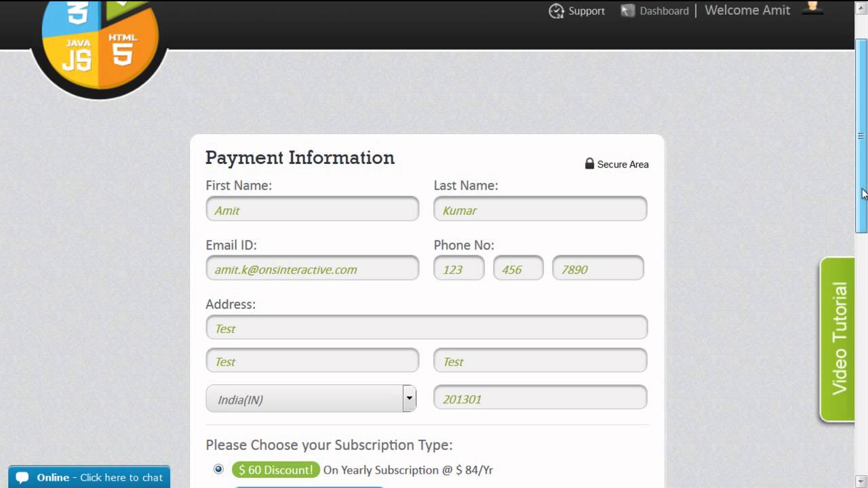This screenshot has height=488, width=868.
Task: Open the Support link
Action: [x=587, y=11]
